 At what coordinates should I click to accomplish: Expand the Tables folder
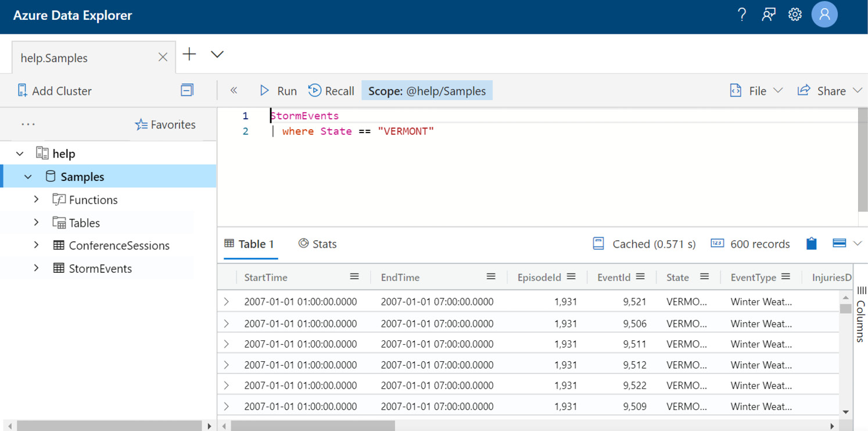coord(36,223)
